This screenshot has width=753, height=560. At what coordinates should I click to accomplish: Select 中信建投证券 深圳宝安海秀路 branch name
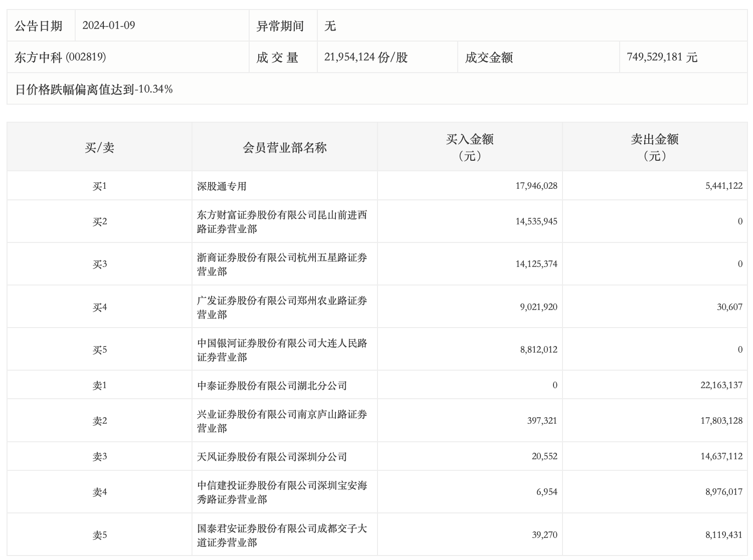pos(282,492)
